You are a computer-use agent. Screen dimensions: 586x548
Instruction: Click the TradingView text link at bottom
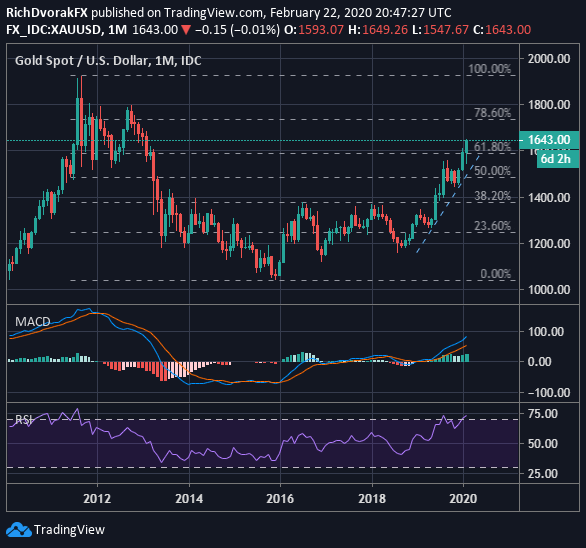coord(70,530)
